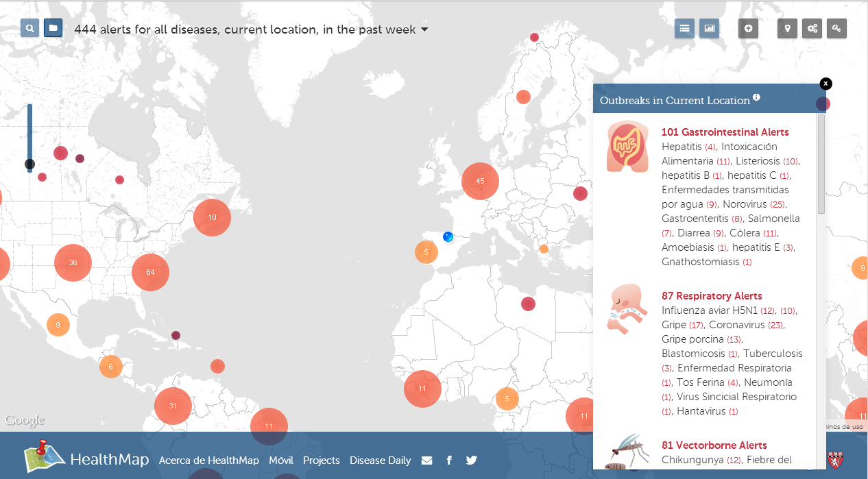This screenshot has width=868, height=479.
Task: Click the plus icon to add an alert
Action: pos(748,28)
